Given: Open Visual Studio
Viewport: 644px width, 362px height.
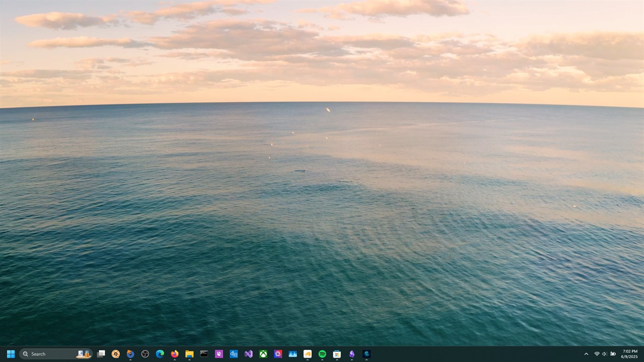Looking at the screenshot, I should point(249,354).
